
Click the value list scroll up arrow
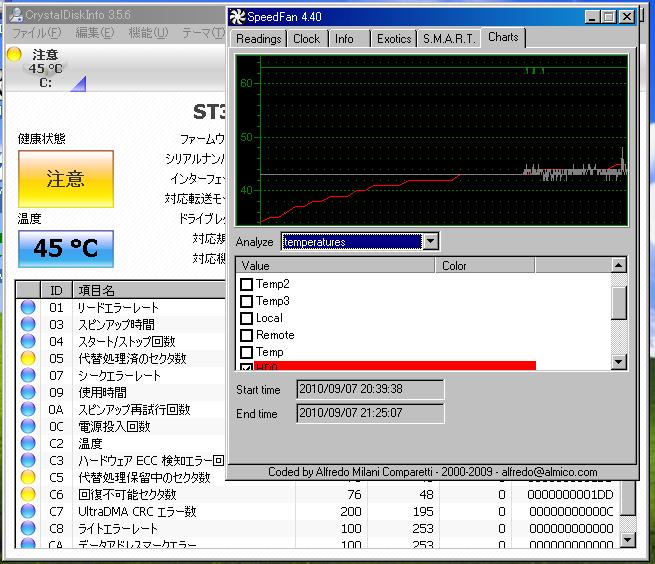point(619,265)
